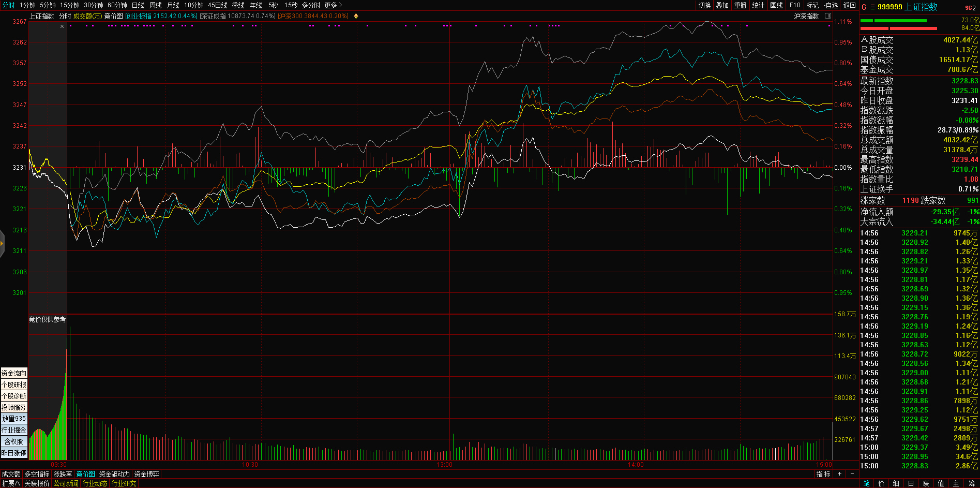980x488 pixels.
Task: Click the orange up-down arrow after 沪深300
Action: 356,16
